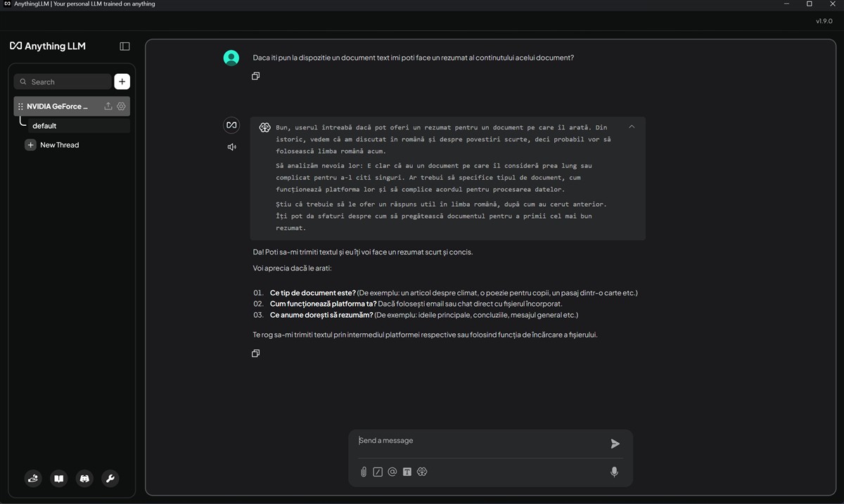Upload documents to NVIDIA GeForce workspace
844x504 pixels.
[108, 106]
